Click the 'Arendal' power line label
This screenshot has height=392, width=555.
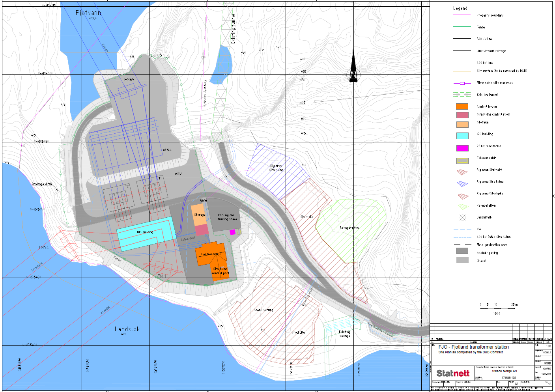tap(105, 310)
